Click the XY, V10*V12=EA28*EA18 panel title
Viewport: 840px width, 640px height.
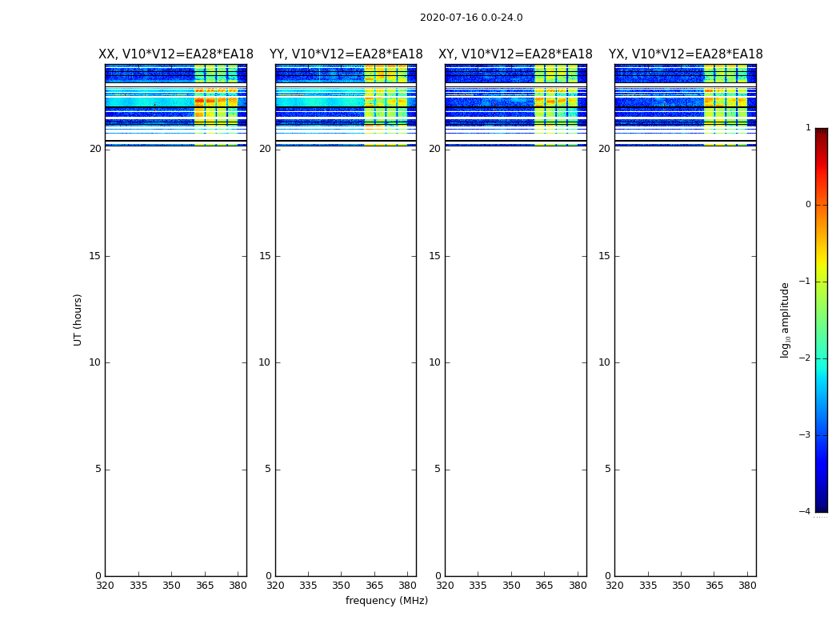click(515, 54)
